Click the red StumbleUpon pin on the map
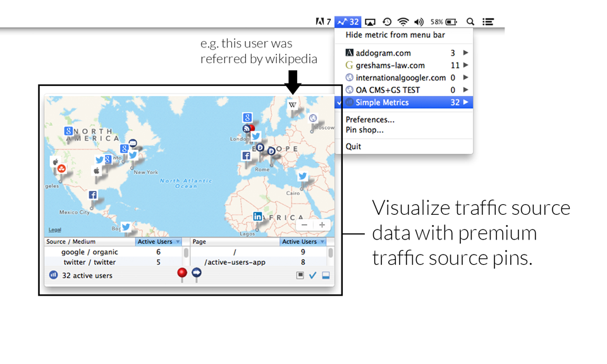The height and width of the screenshot is (364, 607). (x=61, y=168)
